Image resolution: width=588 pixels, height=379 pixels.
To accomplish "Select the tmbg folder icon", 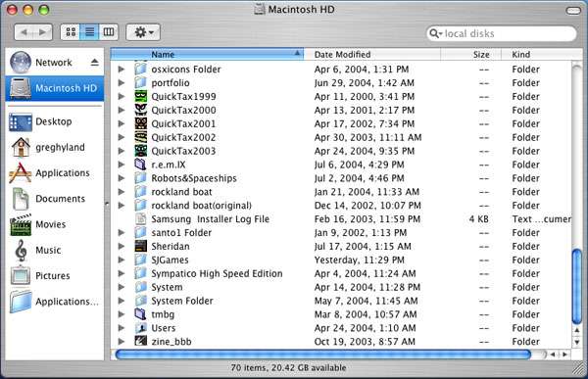I will 140,314.
